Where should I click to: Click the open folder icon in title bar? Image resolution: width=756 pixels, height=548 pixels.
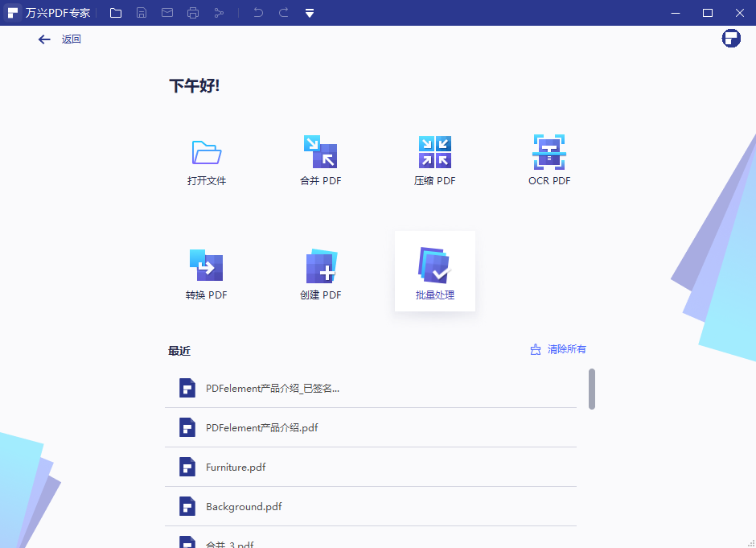tap(116, 13)
